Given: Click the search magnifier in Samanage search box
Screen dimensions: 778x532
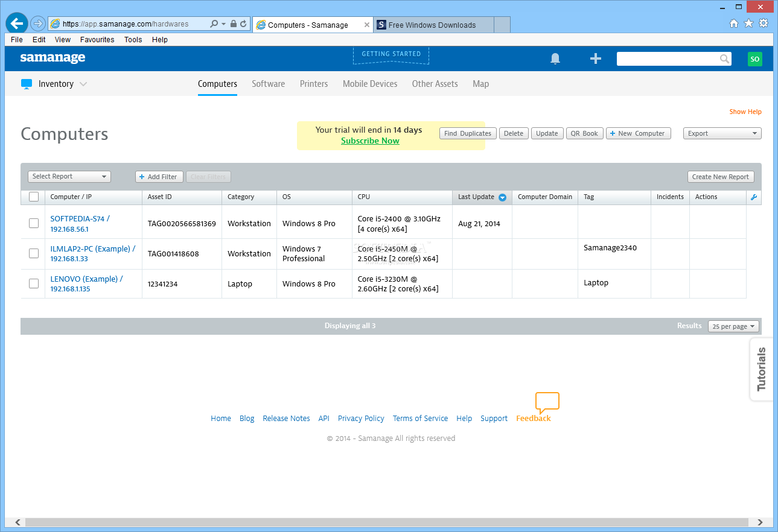Looking at the screenshot, I should [x=724, y=59].
